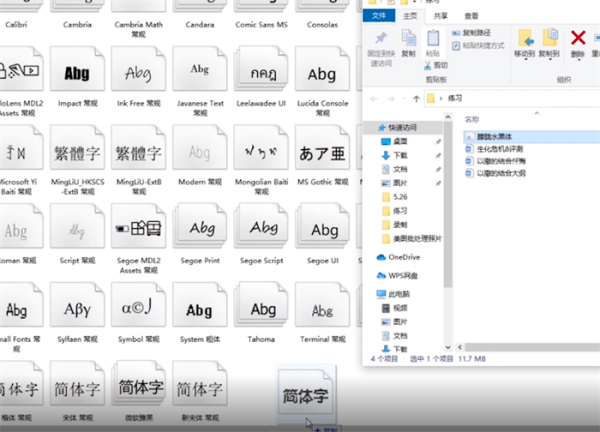Click 复制 (Copy) in Explorer ribbon

pos(408,43)
